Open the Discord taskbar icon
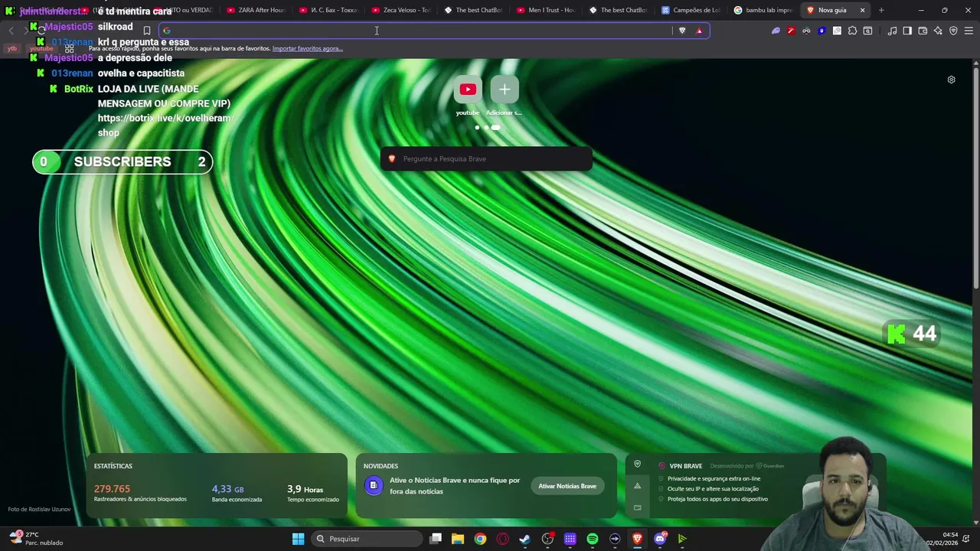The height and width of the screenshot is (551, 980). 660,539
